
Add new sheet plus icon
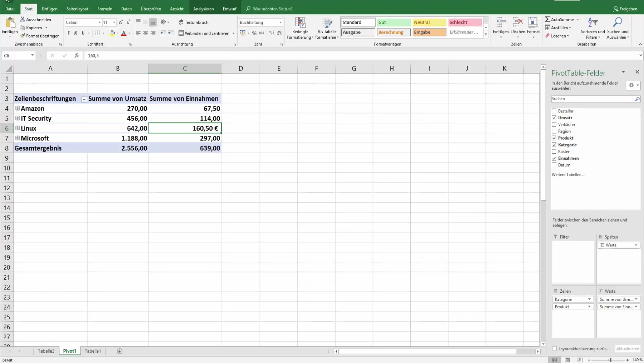(120, 351)
